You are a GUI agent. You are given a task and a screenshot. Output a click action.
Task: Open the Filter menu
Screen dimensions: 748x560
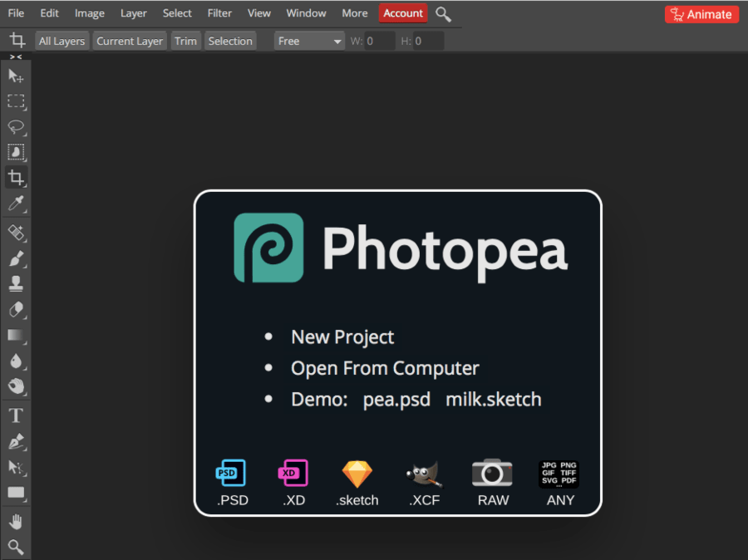pos(219,13)
